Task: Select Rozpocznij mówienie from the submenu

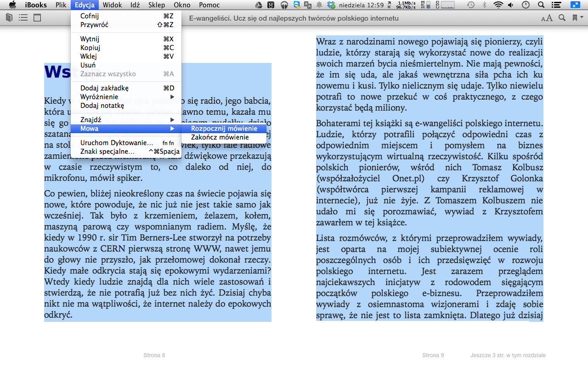Action: (x=224, y=129)
